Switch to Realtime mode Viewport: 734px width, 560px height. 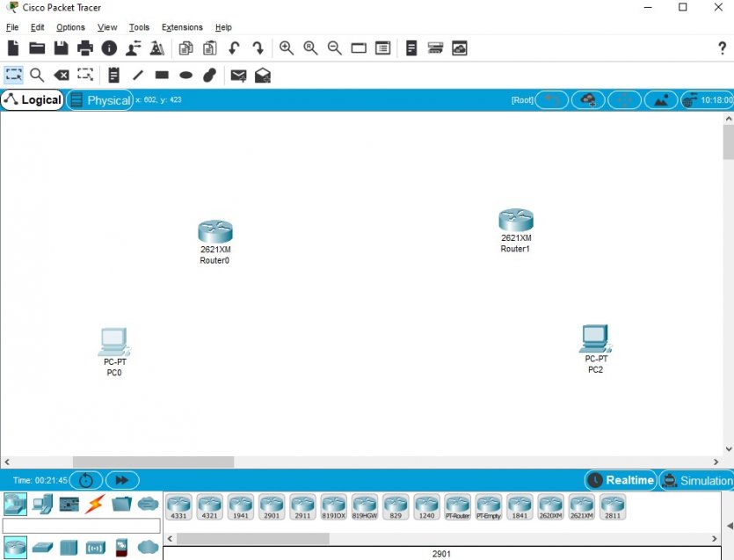[x=621, y=480]
